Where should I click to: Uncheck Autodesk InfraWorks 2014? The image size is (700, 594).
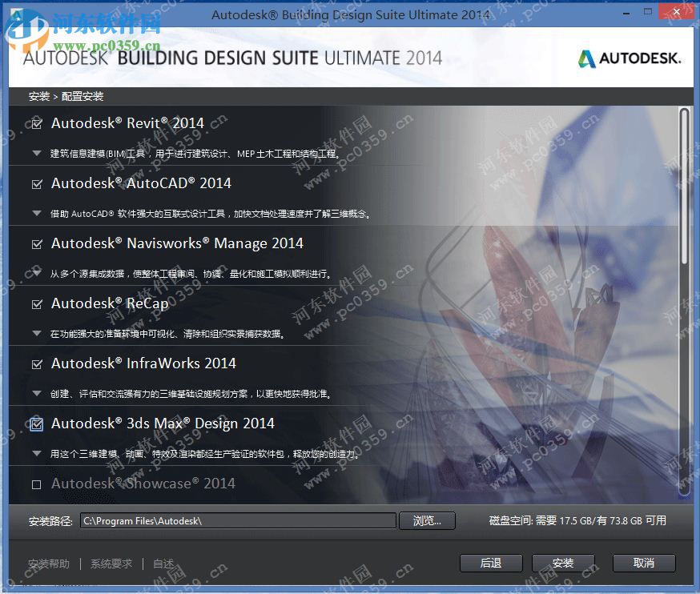36,363
